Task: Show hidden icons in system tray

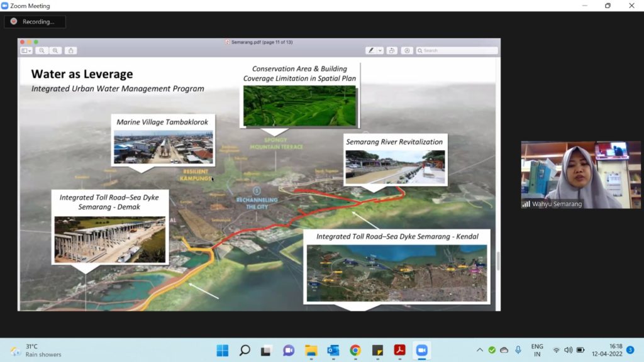Action: coord(480,350)
